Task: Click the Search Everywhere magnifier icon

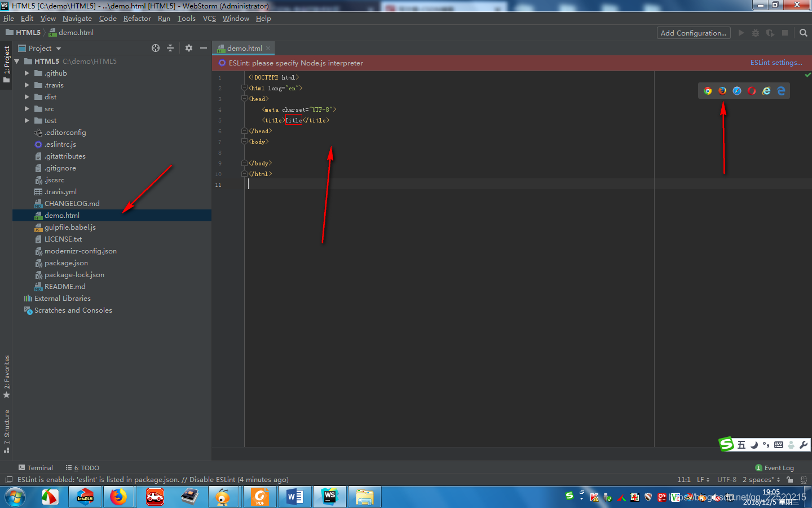Action: pyautogui.click(x=804, y=33)
